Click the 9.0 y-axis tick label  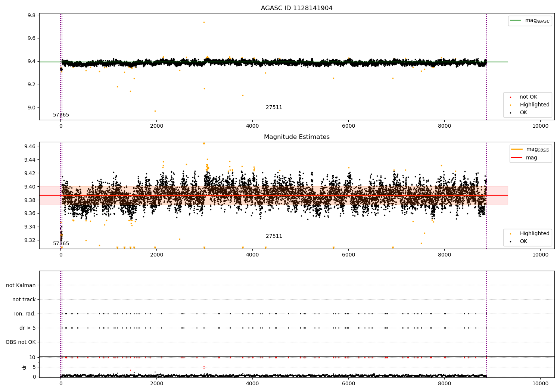31,108
